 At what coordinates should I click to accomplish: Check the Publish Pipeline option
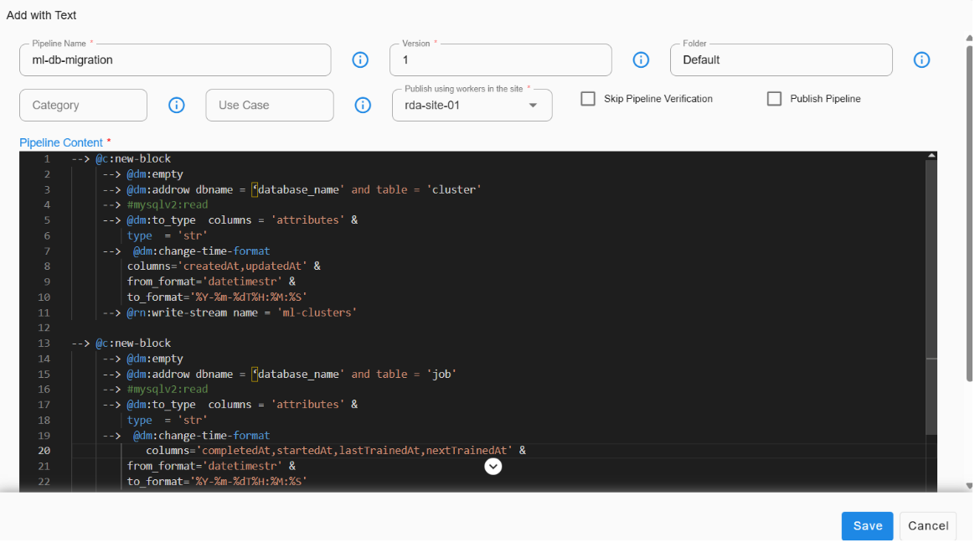coord(775,98)
